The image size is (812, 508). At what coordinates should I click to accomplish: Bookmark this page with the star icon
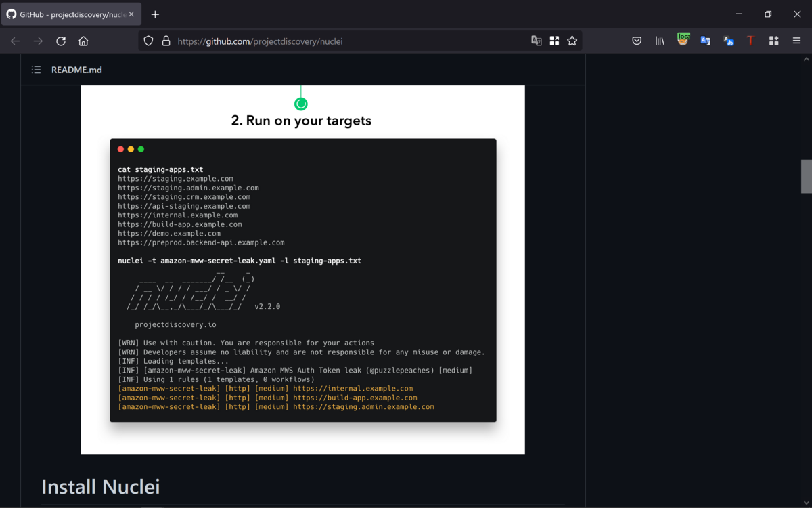(572, 41)
